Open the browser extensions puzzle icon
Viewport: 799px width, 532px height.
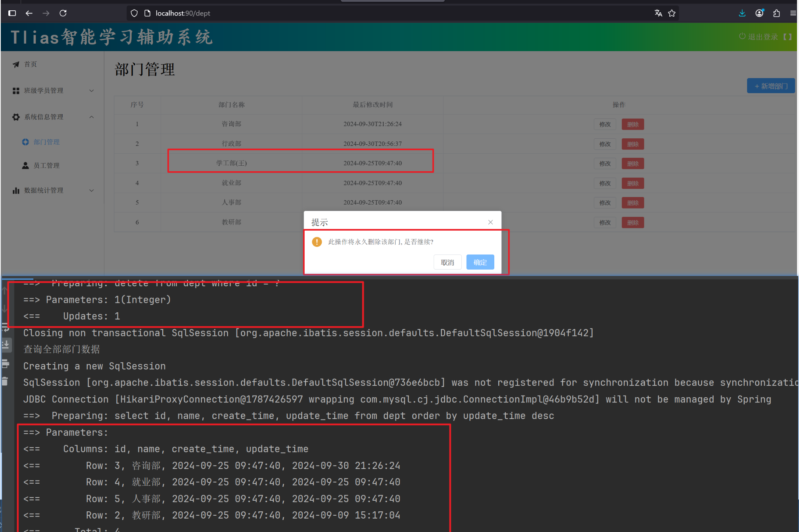(776, 13)
